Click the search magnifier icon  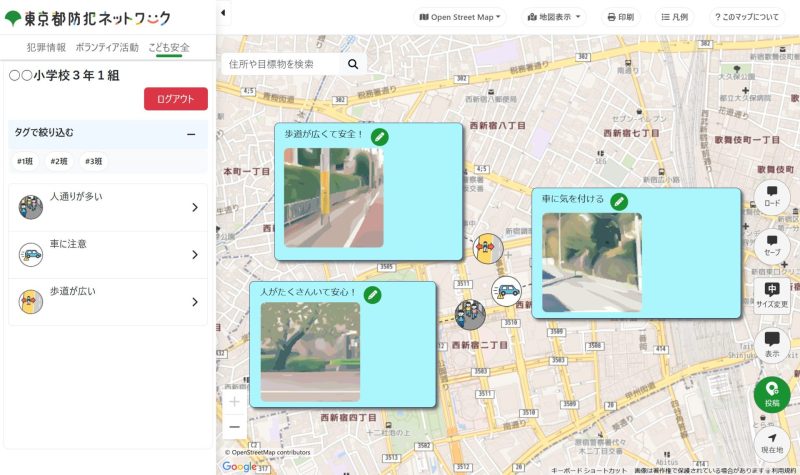coord(353,64)
